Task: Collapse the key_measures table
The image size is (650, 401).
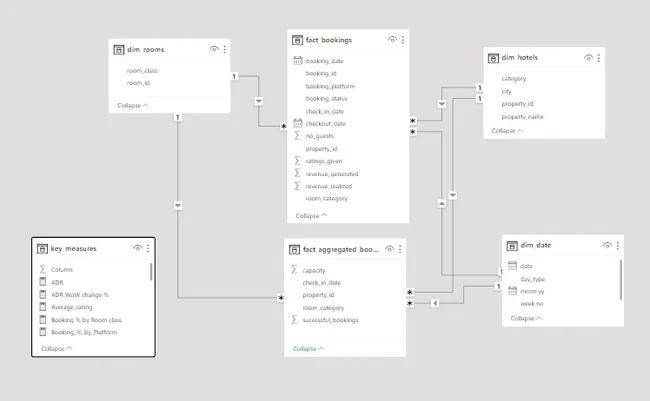Action: 56,349
